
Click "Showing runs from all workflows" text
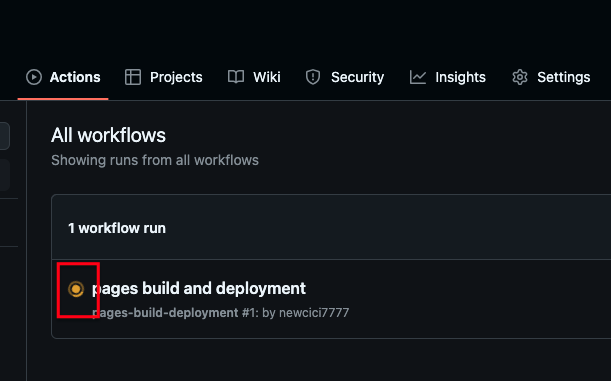click(155, 161)
